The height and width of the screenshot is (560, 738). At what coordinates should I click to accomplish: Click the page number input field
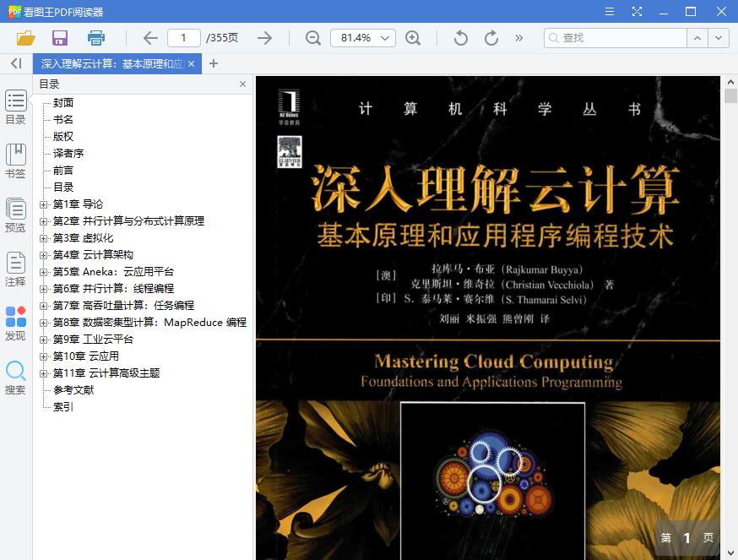(183, 38)
